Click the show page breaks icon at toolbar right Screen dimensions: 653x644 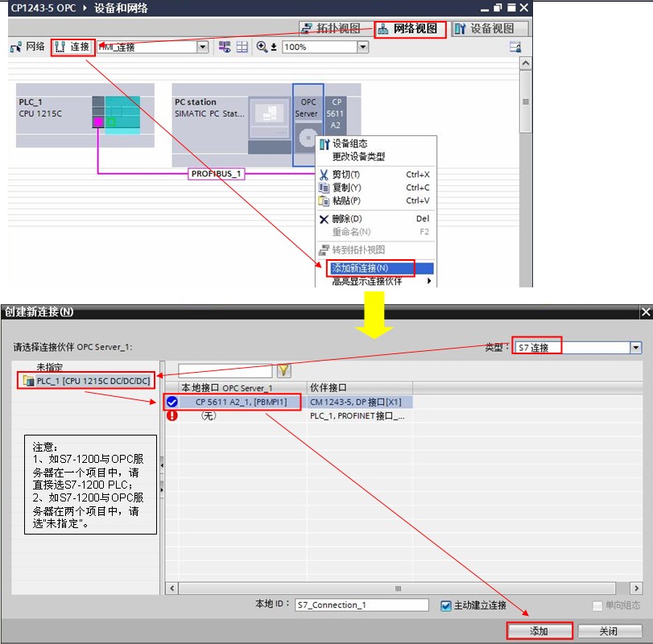tap(516, 47)
